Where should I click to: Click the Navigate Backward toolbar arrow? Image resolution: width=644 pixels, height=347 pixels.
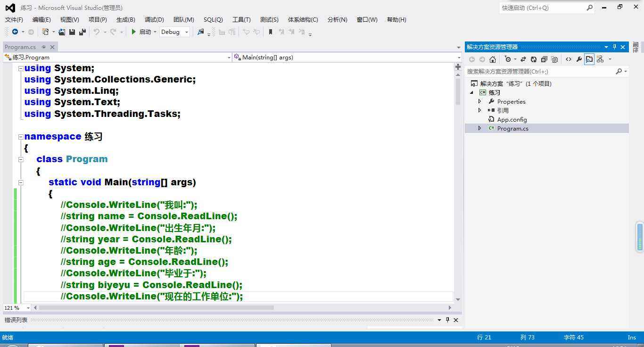(15, 32)
